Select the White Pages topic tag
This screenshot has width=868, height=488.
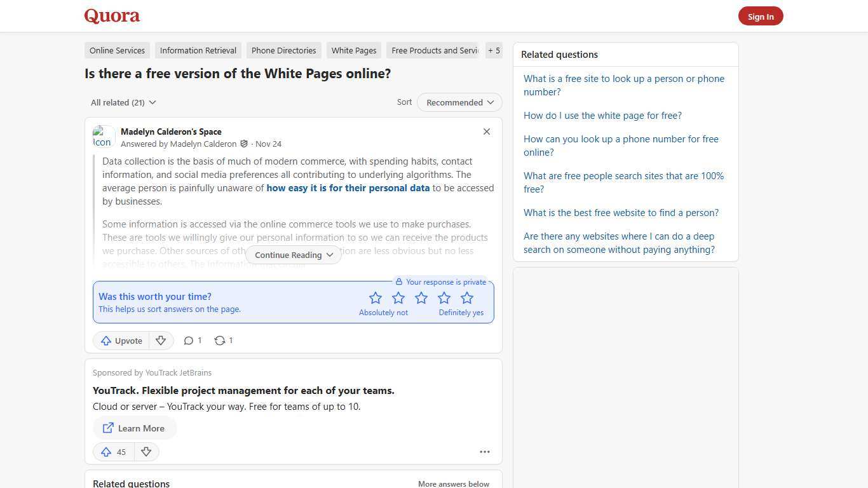point(353,50)
